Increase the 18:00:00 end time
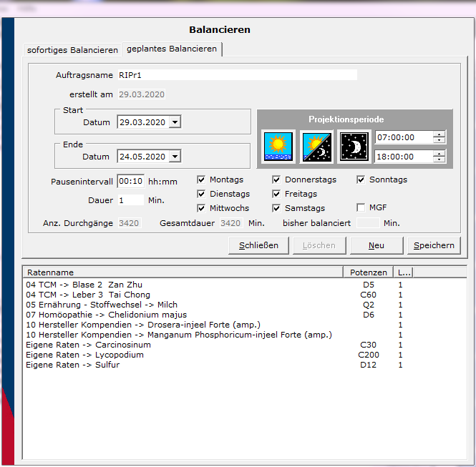Image resolution: width=476 pixels, height=467 pixels. 439,154
